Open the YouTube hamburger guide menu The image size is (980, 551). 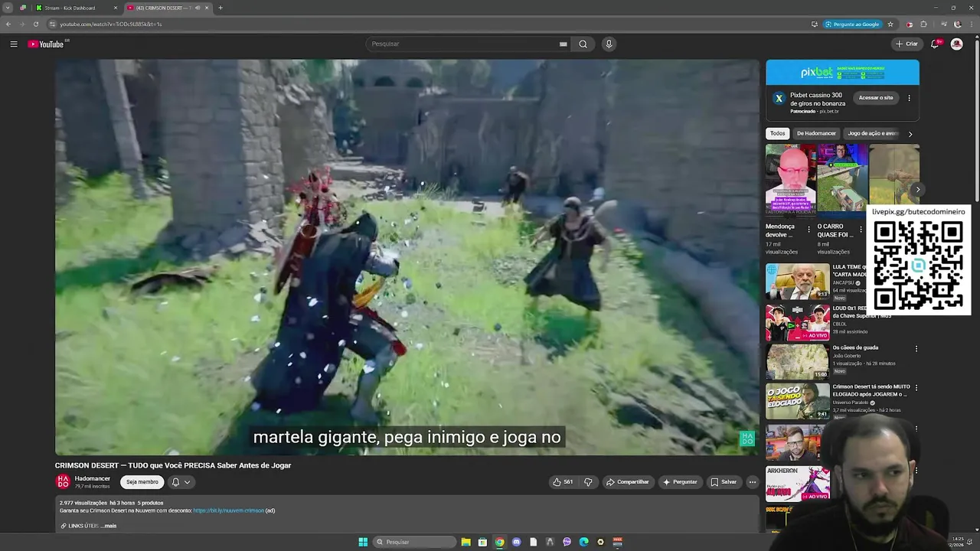pyautogui.click(x=14, y=44)
